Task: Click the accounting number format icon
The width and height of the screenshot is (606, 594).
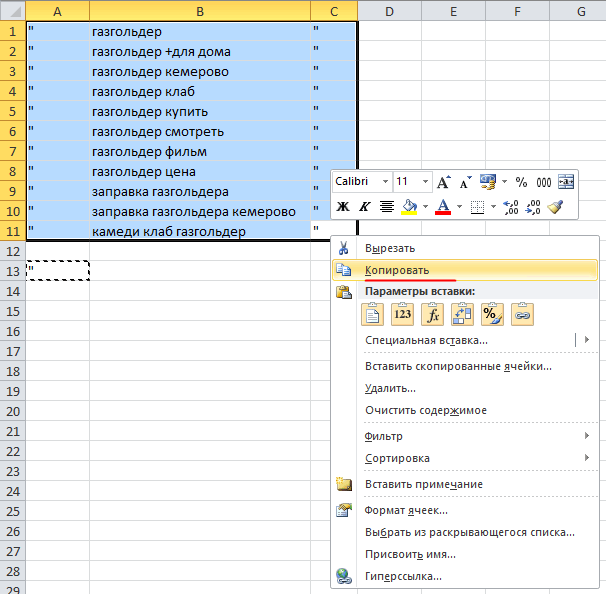Action: tap(488, 182)
